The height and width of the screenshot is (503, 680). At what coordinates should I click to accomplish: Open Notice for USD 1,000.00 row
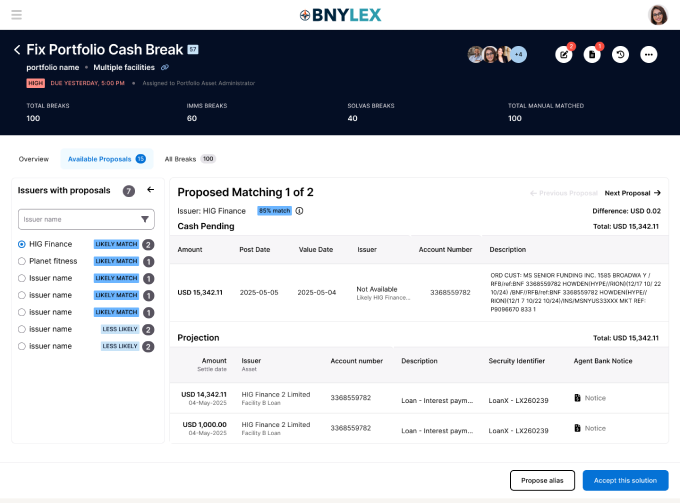[x=590, y=428]
